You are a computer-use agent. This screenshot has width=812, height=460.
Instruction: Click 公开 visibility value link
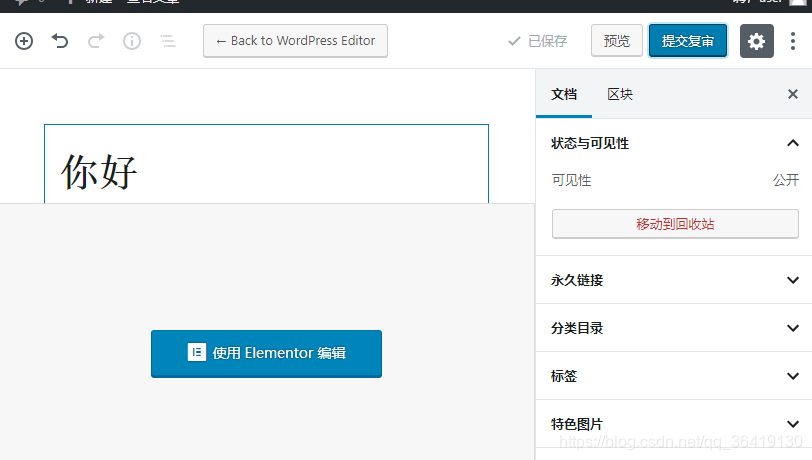786,180
